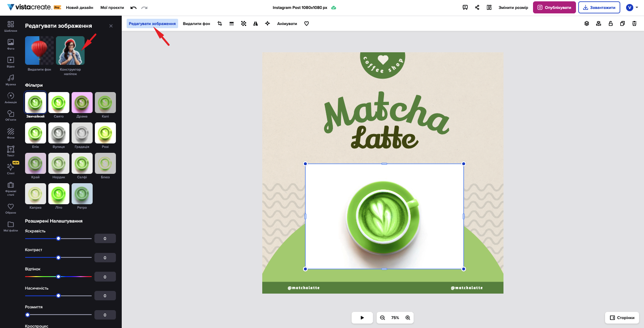The width and height of the screenshot is (644, 328).
Task: Open the Обране favorites sidebar section
Action: 11,208
